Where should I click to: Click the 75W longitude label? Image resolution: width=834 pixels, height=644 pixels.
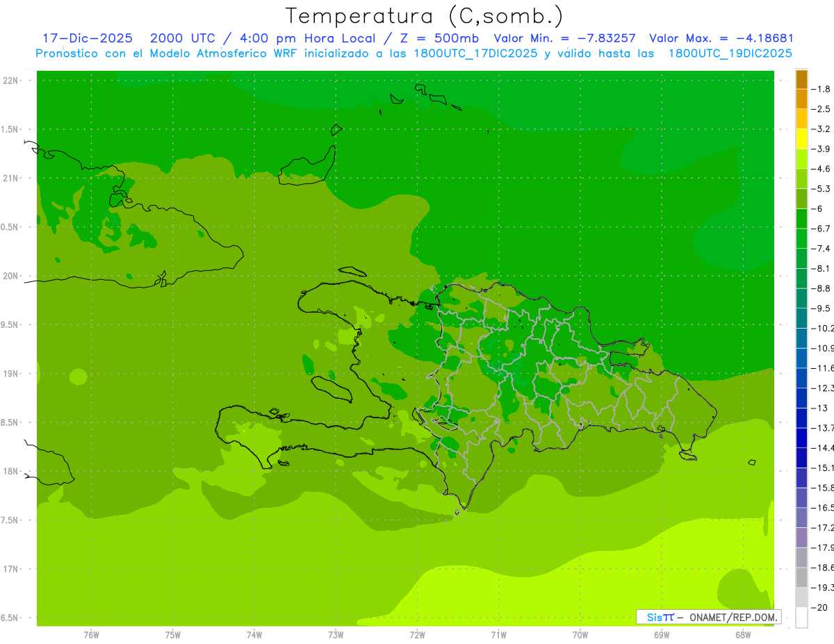pyautogui.click(x=173, y=635)
